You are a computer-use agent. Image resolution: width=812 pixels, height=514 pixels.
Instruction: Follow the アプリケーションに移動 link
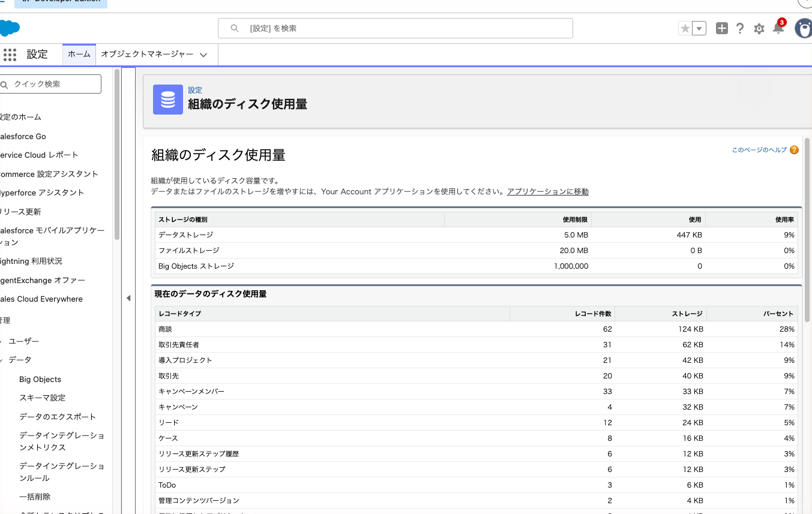[548, 192]
